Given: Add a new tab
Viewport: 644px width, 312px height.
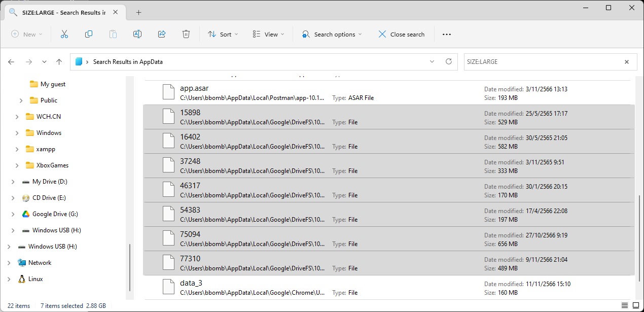Looking at the screenshot, I should tap(138, 13).
